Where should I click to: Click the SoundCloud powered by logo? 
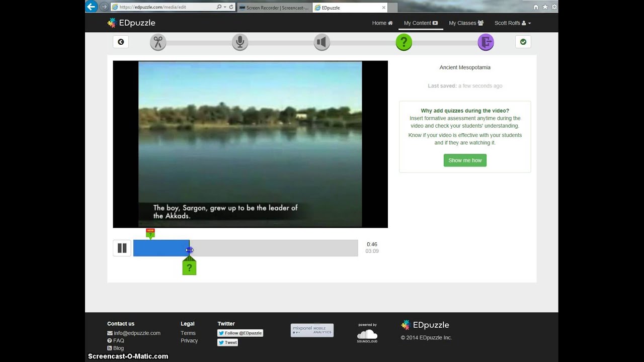367,333
